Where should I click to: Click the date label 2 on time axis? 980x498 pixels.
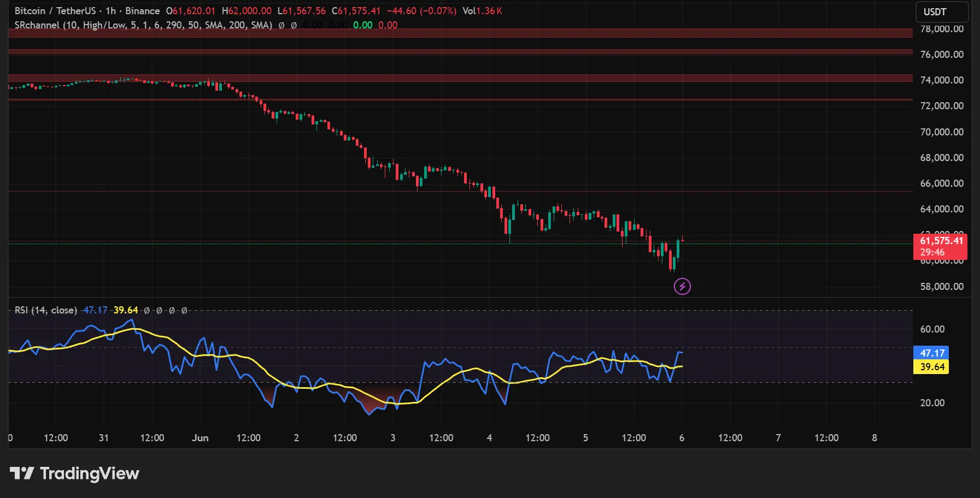[x=296, y=438]
